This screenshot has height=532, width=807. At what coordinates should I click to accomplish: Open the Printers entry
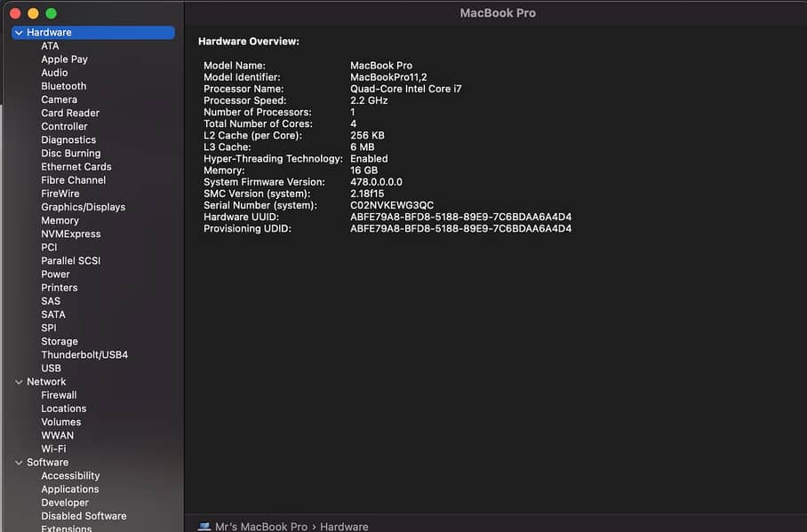pyautogui.click(x=60, y=288)
